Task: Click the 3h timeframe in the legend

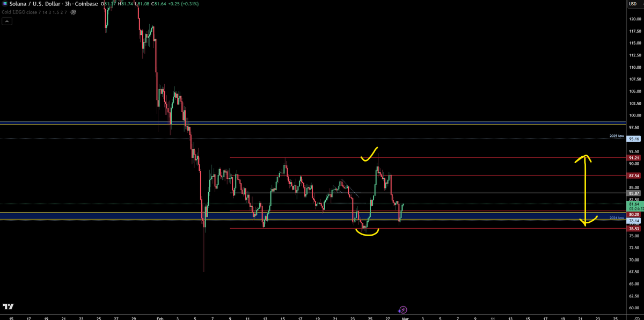Action: [x=67, y=3]
